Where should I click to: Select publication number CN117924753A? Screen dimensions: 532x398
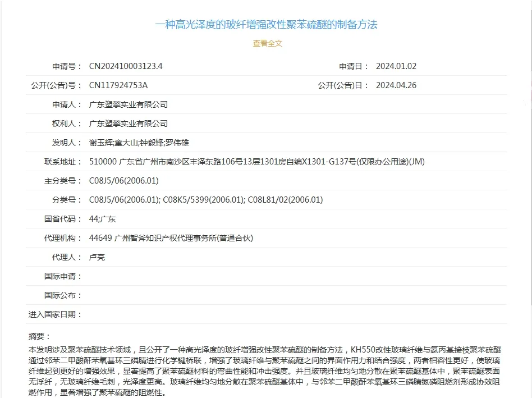[x=118, y=85]
